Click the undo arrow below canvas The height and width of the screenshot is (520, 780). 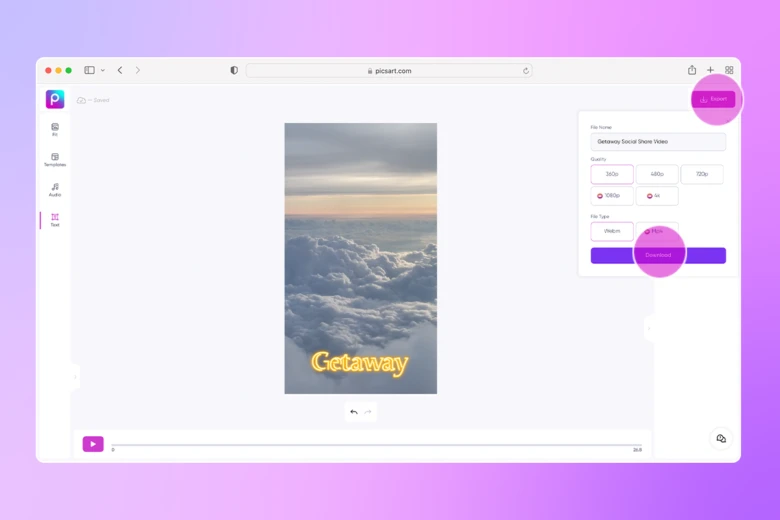pyautogui.click(x=354, y=412)
